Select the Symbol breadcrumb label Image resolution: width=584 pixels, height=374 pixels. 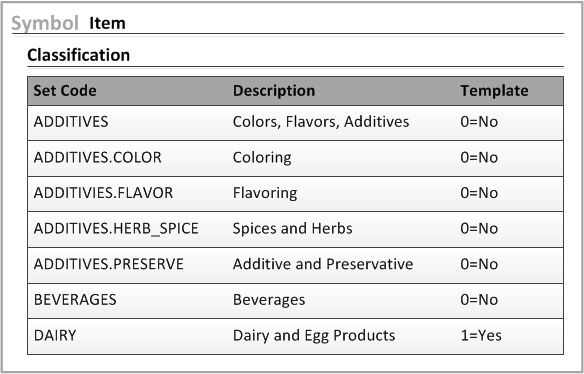pyautogui.click(x=45, y=23)
